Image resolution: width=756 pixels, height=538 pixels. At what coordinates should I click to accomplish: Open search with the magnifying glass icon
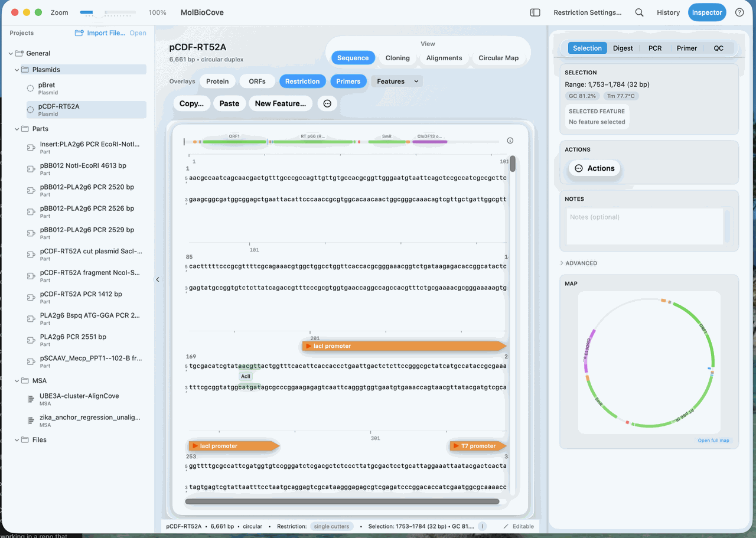point(639,12)
